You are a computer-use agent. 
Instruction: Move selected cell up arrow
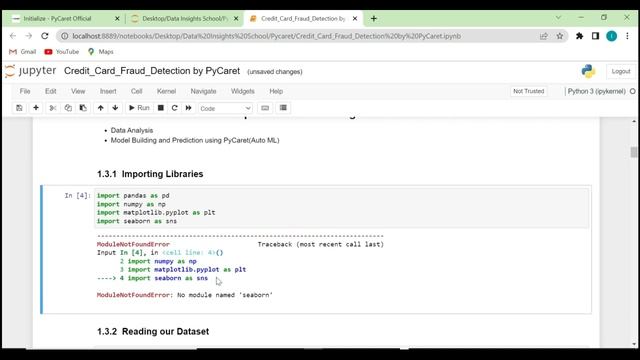(x=100, y=108)
